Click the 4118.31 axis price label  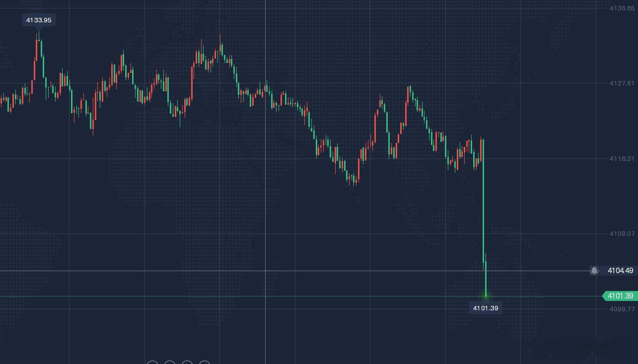point(622,158)
